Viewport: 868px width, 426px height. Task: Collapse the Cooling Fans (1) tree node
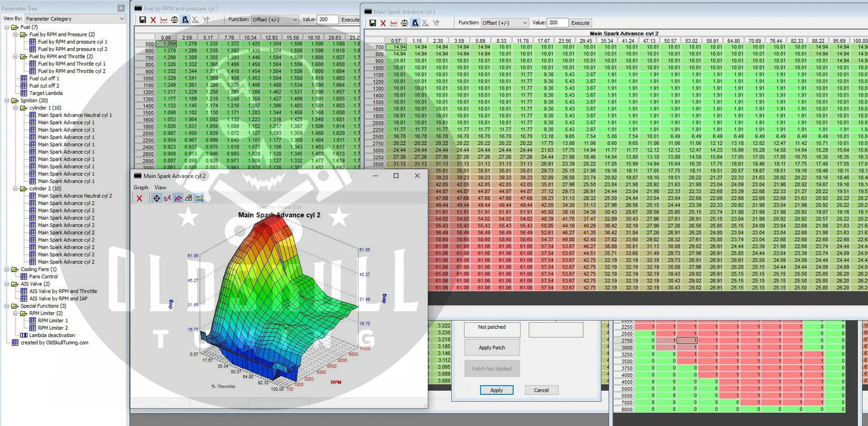(x=6, y=269)
